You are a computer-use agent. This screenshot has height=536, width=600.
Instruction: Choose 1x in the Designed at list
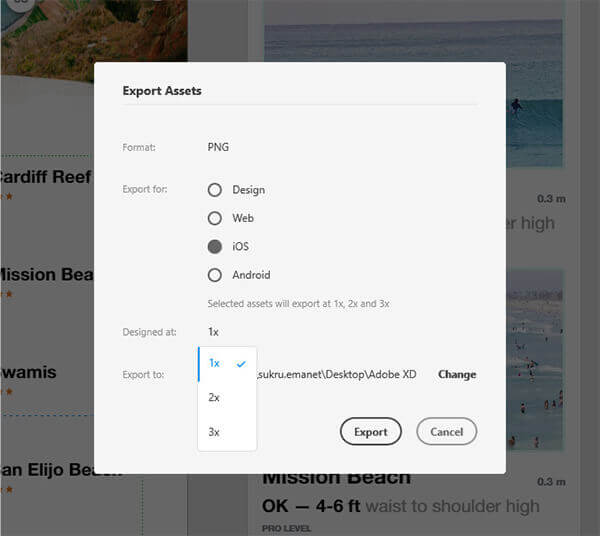227,363
